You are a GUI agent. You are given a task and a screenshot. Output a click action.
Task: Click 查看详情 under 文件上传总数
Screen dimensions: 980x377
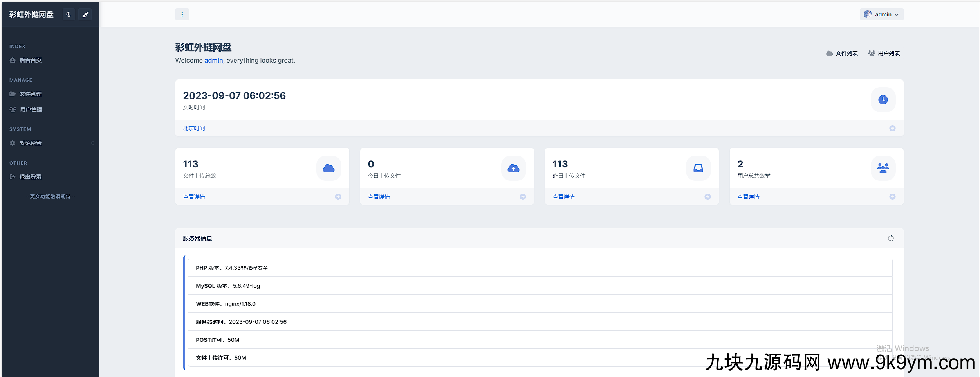194,197
